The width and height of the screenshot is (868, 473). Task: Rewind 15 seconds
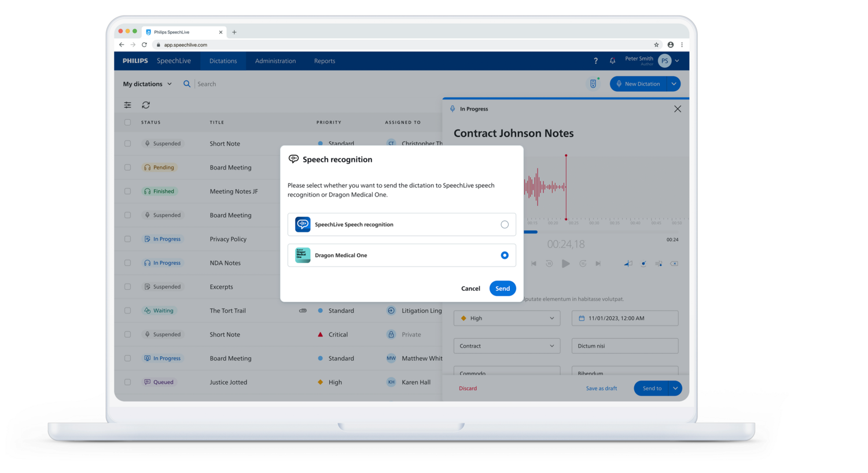(x=549, y=264)
